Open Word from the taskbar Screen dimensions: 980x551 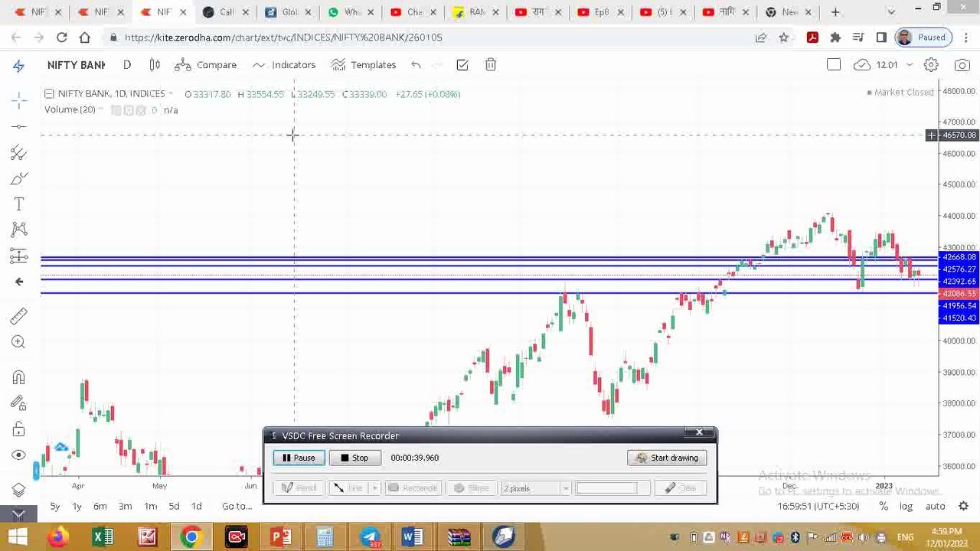pos(411,537)
